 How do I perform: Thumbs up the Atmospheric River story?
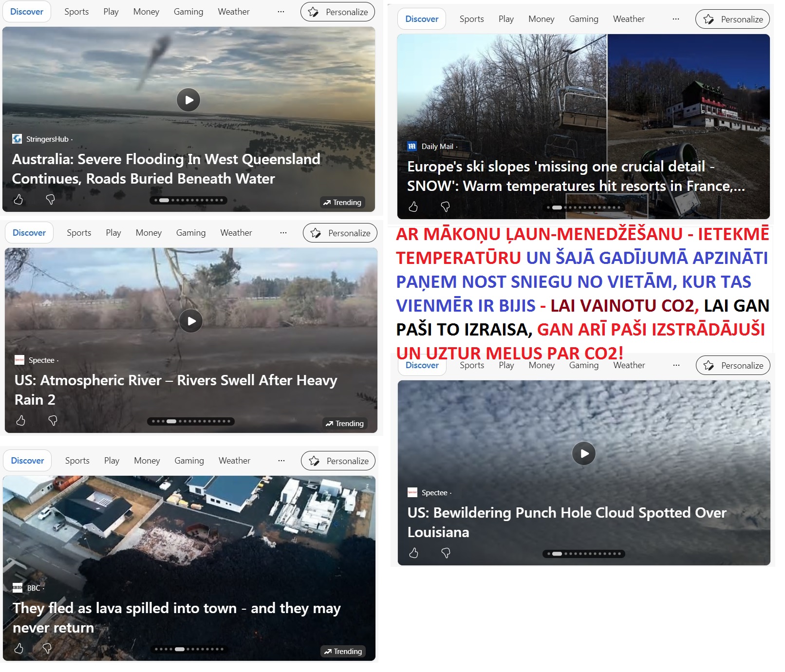coord(20,420)
